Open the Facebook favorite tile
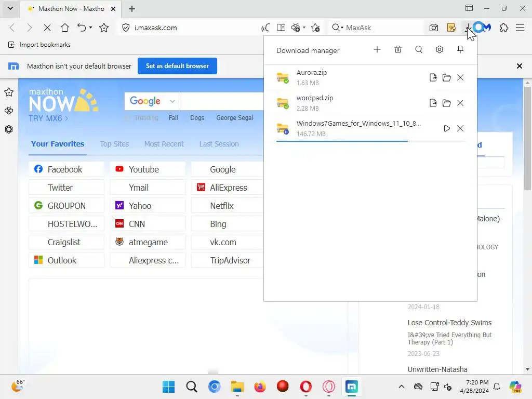This screenshot has width=532, height=399. [66, 169]
